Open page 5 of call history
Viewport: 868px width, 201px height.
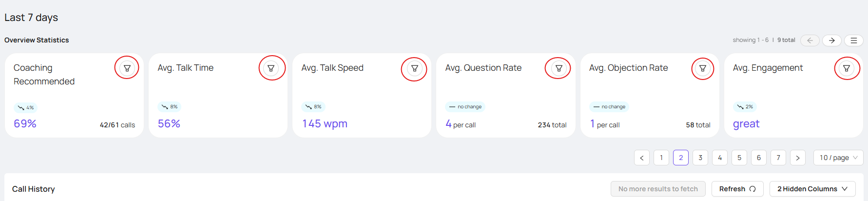tap(739, 158)
